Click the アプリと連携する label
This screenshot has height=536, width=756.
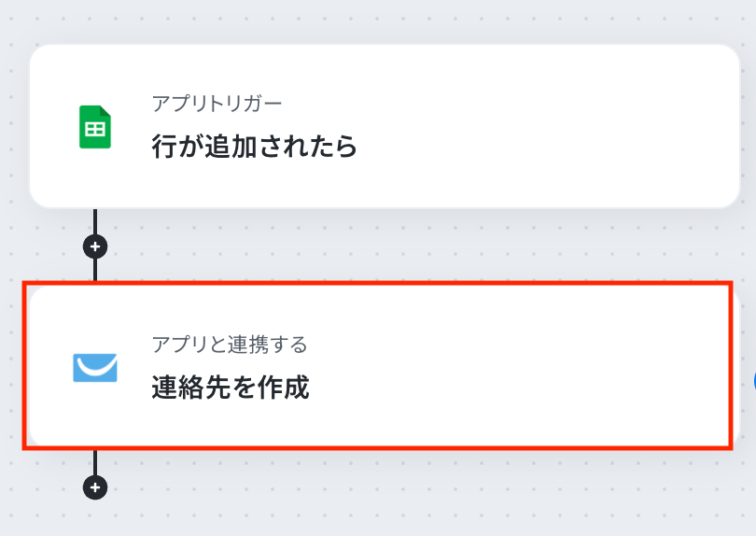229,344
